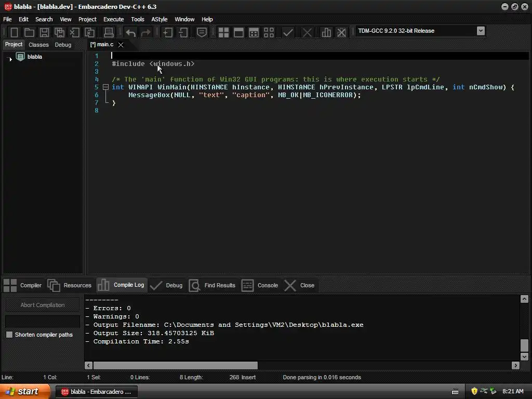532x399 pixels.
Task: Start debugging with checkmark toolbar icon
Action: (288, 33)
